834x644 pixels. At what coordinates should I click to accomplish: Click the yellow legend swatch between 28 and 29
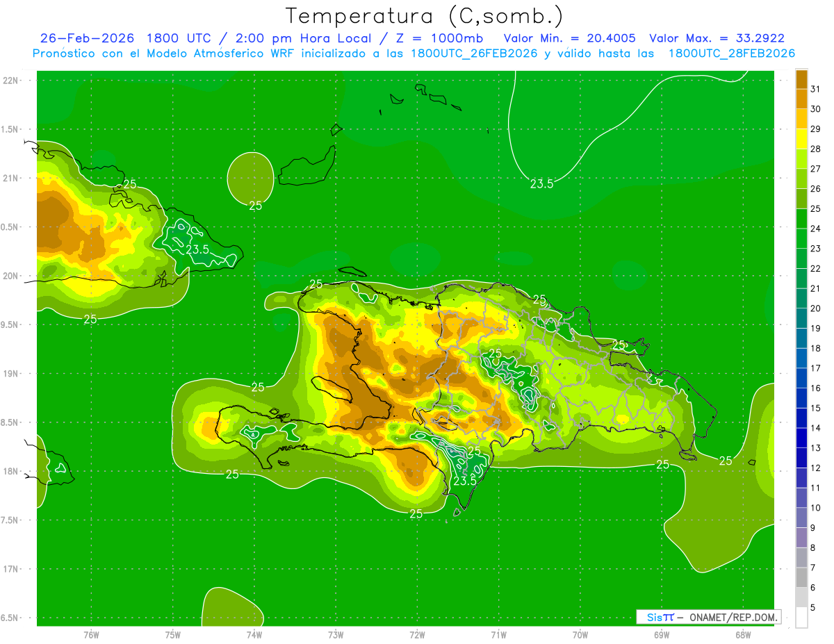pyautogui.click(x=801, y=139)
